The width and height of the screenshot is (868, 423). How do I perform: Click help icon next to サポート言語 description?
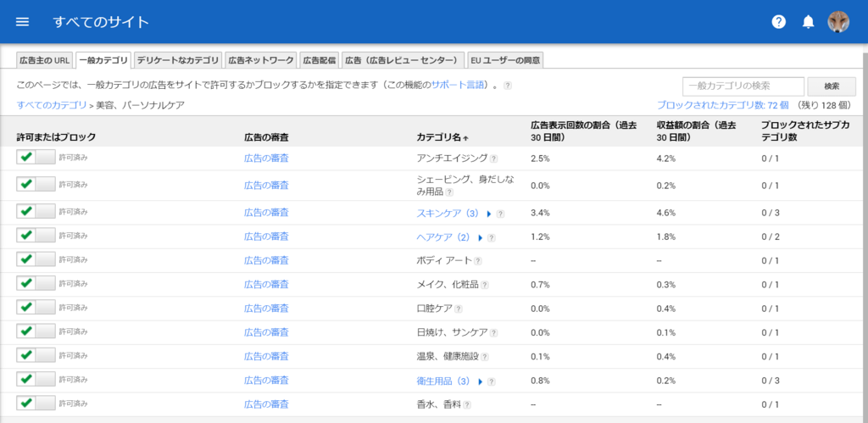click(x=508, y=86)
